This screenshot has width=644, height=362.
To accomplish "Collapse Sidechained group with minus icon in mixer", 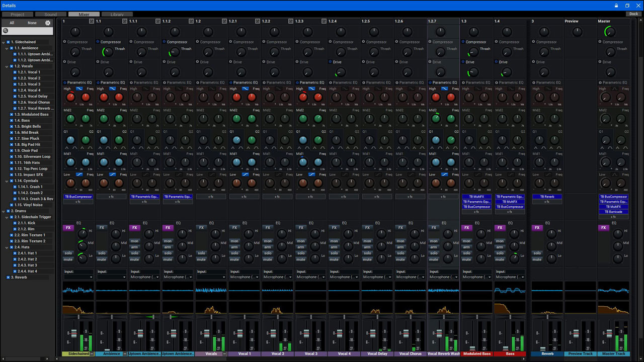I will coord(92,353).
